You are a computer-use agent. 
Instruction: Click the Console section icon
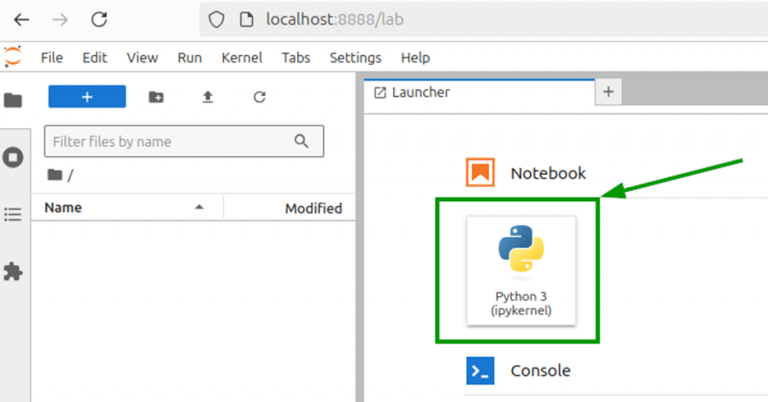click(480, 371)
